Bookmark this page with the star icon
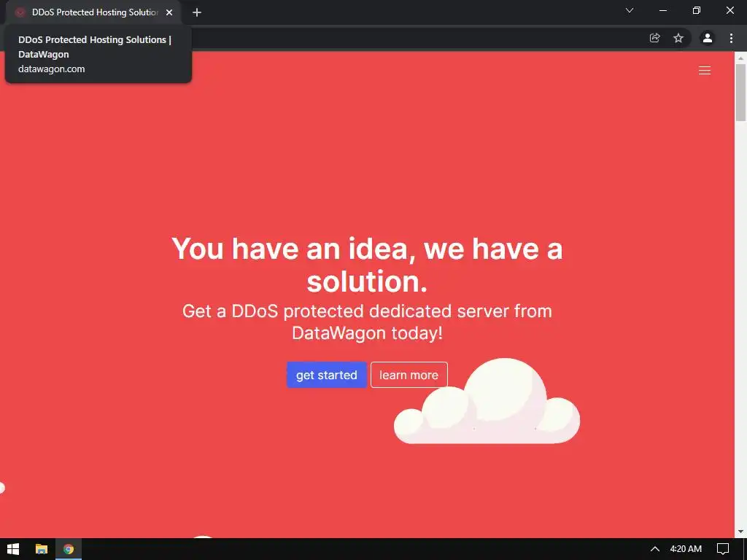The width and height of the screenshot is (747, 560). point(678,38)
